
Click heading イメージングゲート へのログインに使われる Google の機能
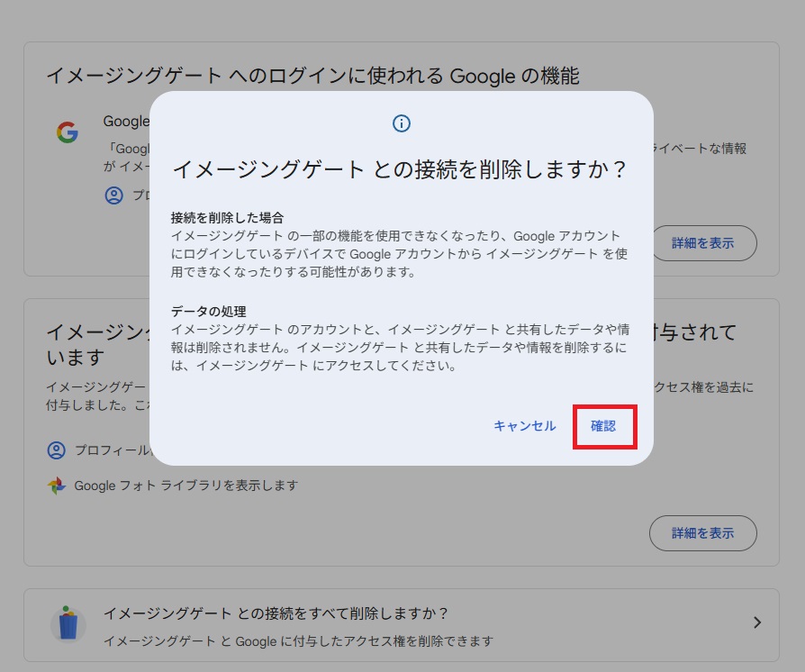(x=313, y=76)
